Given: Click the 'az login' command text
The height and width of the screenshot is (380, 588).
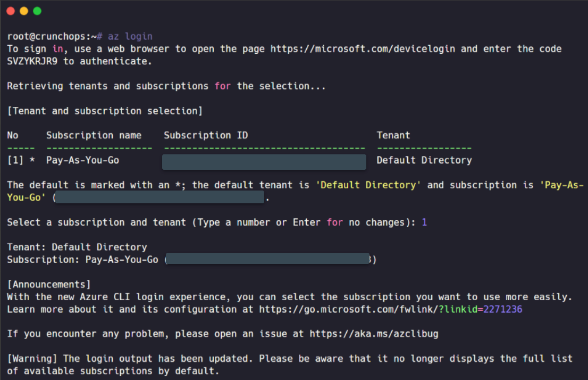Looking at the screenshot, I should tap(130, 36).
